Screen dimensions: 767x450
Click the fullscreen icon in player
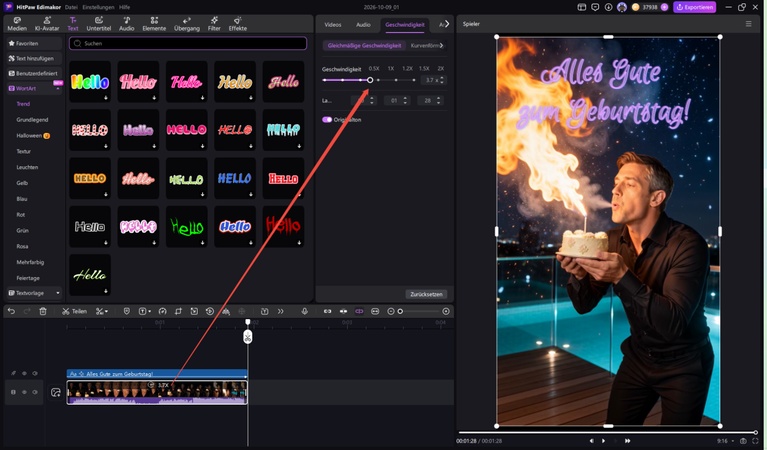coord(756,441)
